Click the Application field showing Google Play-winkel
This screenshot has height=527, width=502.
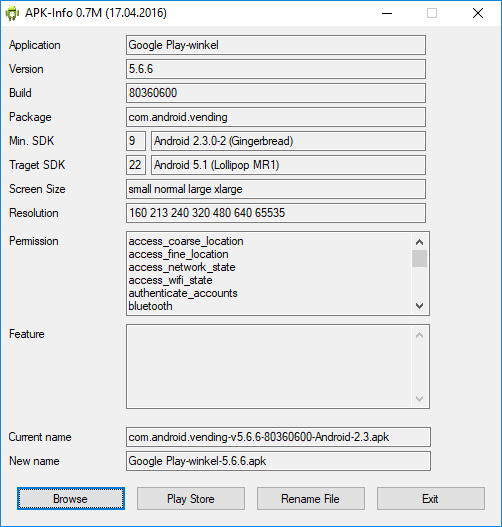point(276,45)
